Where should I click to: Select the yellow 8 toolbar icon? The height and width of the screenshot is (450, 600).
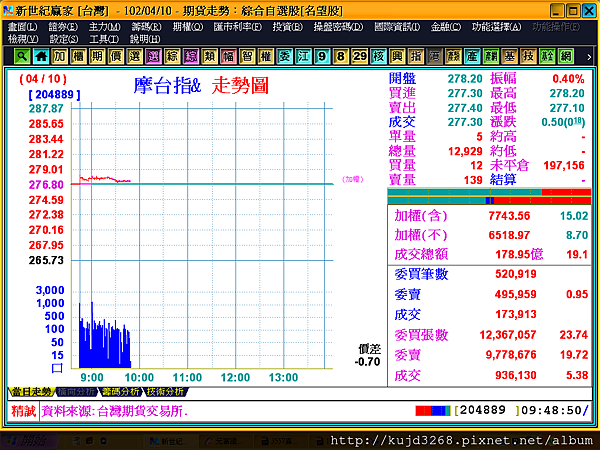(x=341, y=57)
